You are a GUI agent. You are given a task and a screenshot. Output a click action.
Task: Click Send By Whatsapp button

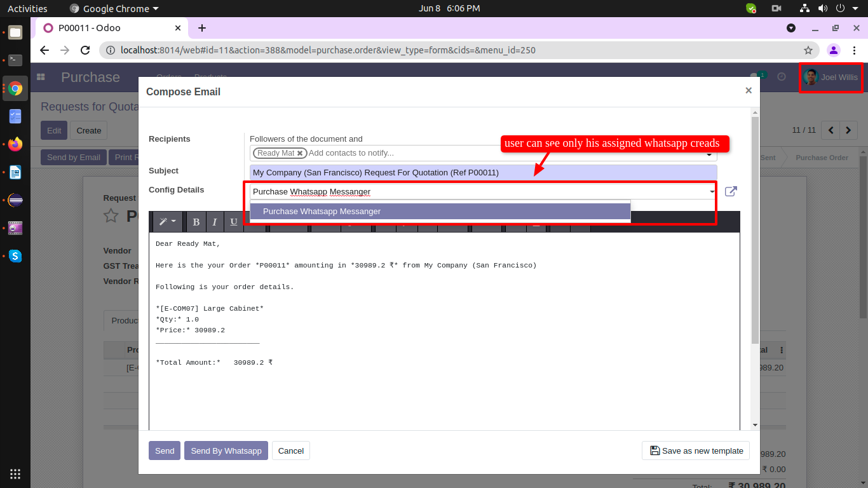(x=226, y=451)
